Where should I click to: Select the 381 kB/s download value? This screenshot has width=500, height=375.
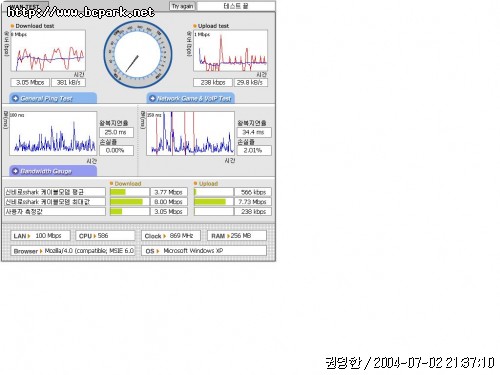(68, 82)
